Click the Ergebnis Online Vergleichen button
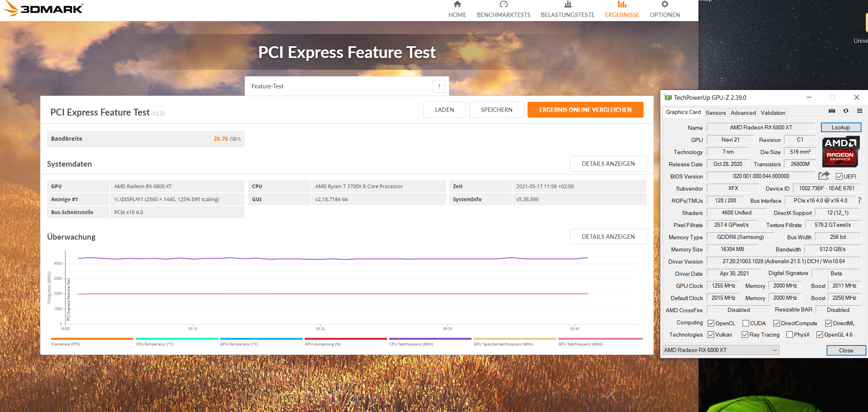 click(x=585, y=109)
